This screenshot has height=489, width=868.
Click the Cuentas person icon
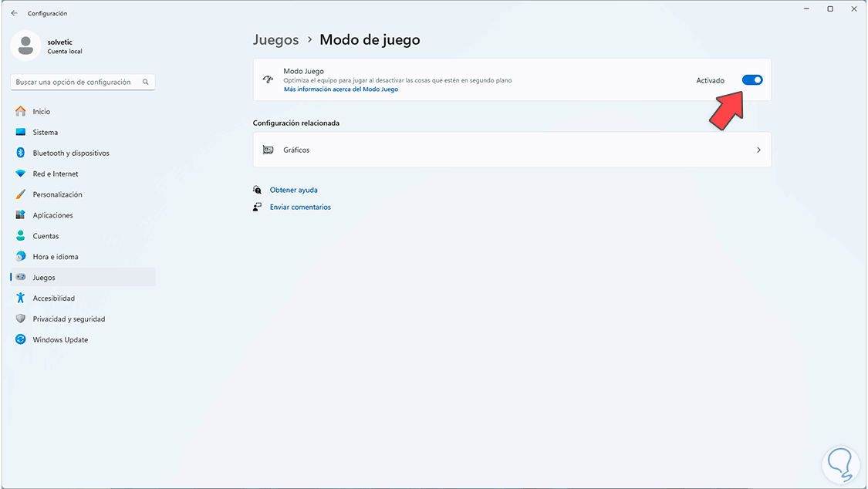21,236
